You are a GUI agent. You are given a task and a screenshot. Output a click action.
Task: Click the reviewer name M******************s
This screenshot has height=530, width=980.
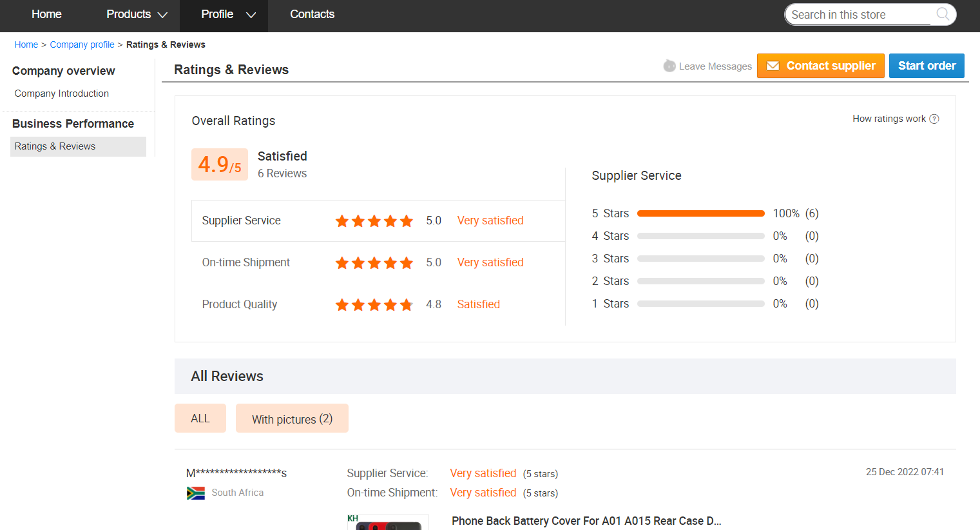tap(236, 473)
